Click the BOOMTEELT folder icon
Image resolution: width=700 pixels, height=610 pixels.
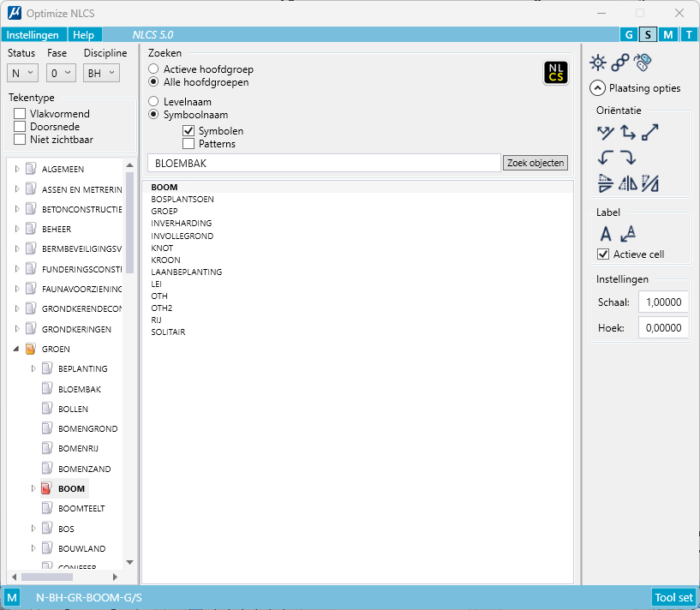point(47,508)
